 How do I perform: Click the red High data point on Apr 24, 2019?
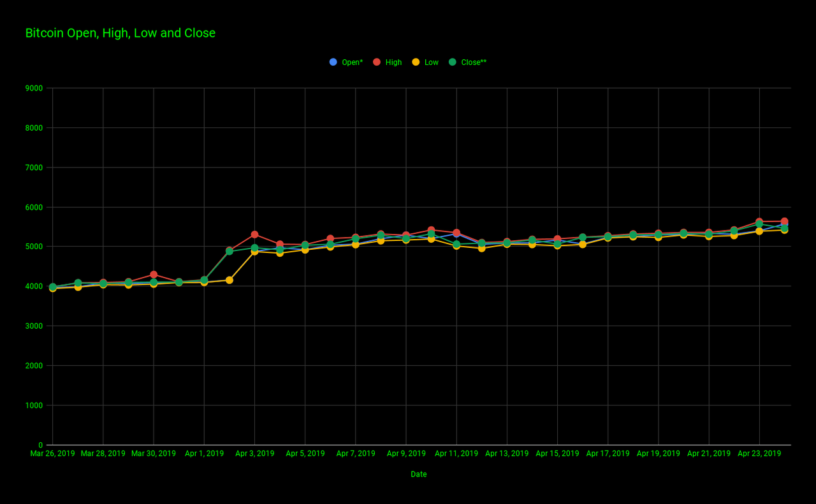784,221
